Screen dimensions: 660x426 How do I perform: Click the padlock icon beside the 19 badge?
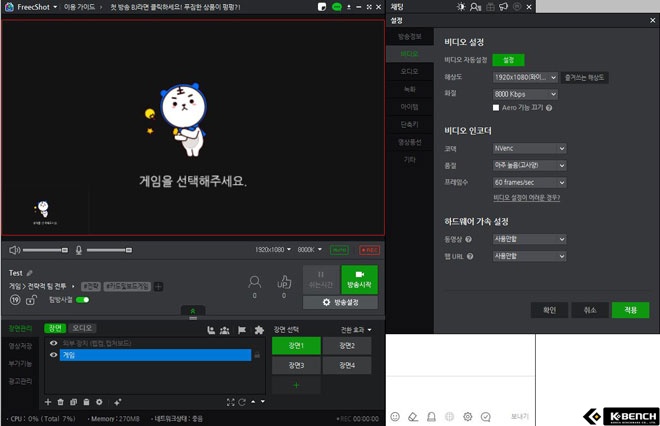point(32,300)
